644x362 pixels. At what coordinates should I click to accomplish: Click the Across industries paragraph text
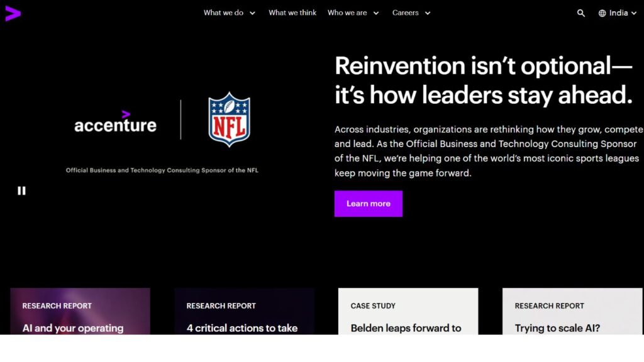(x=489, y=151)
